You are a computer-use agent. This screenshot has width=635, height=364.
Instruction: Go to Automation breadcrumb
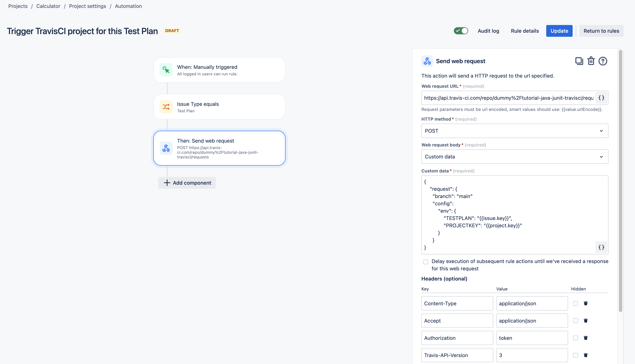point(128,6)
